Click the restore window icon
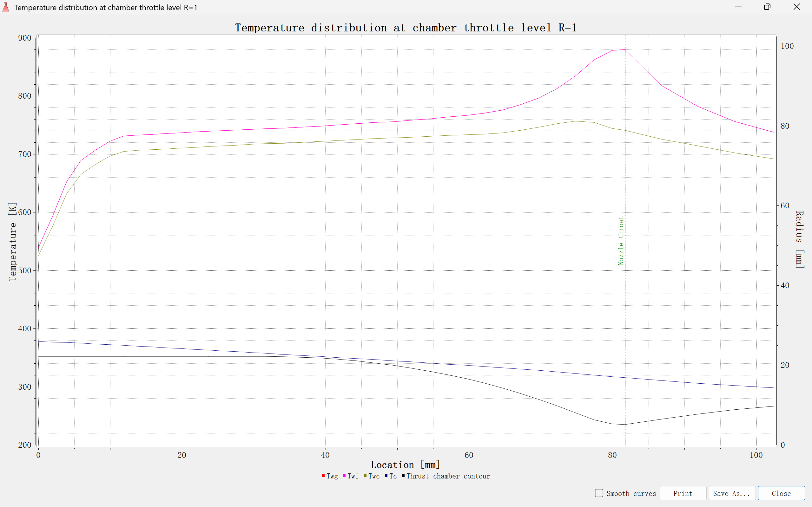812x507 pixels. (767, 7)
